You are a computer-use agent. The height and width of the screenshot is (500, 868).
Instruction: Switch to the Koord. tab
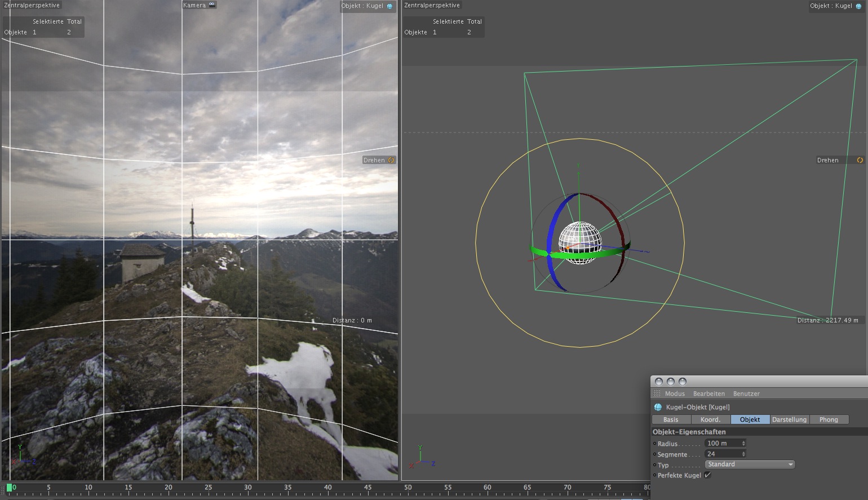pyautogui.click(x=710, y=419)
